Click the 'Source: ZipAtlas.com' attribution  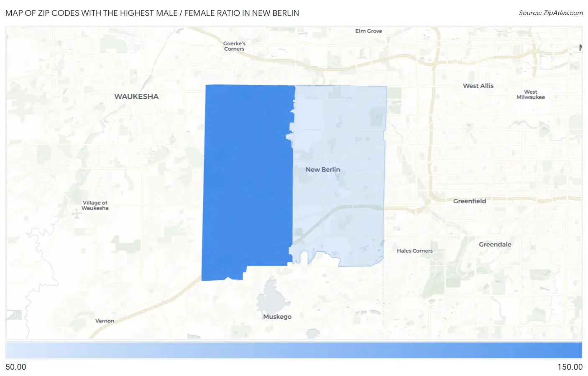coord(551,13)
